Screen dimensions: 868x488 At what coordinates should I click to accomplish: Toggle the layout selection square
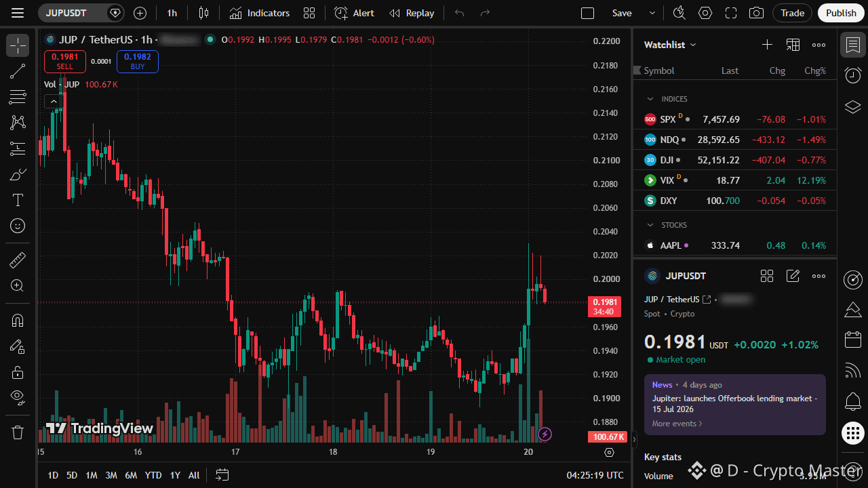coord(588,13)
